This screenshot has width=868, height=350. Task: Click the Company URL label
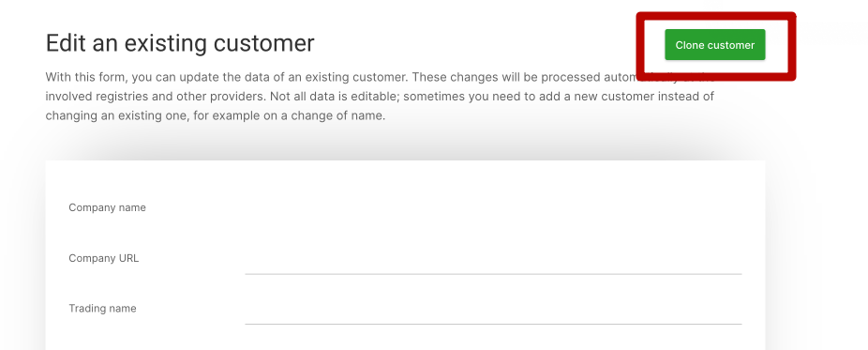tap(103, 258)
